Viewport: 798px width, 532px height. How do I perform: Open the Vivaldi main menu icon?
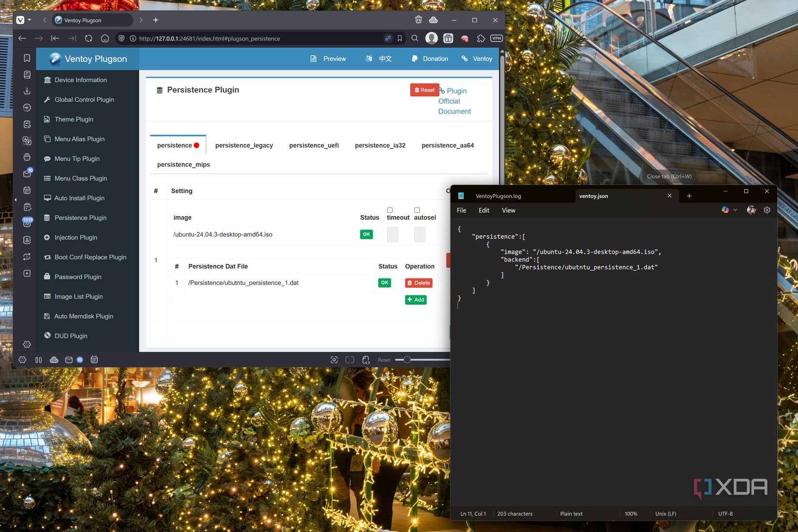click(x=20, y=20)
